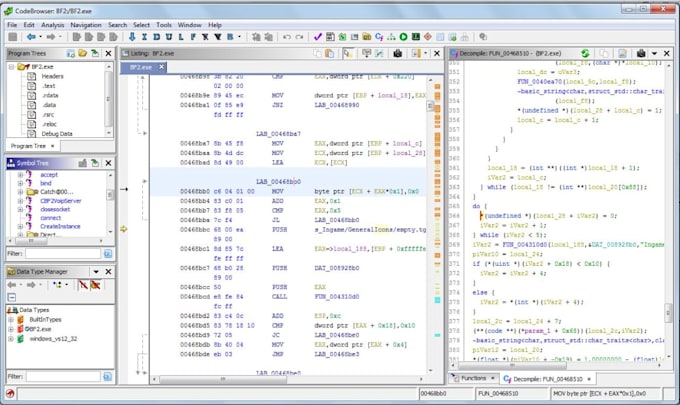Open the bookmark type dropdown arrow
The image size is (680, 405).
tap(239, 37)
